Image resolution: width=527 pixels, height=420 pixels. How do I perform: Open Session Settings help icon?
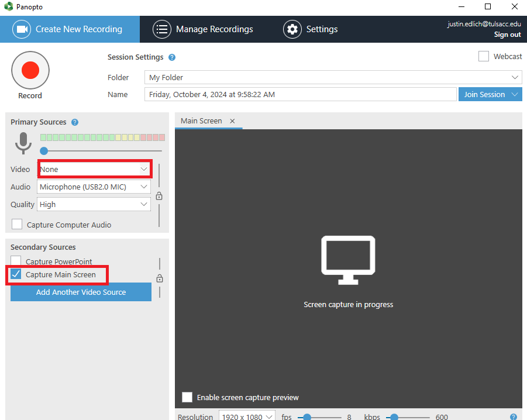click(172, 57)
